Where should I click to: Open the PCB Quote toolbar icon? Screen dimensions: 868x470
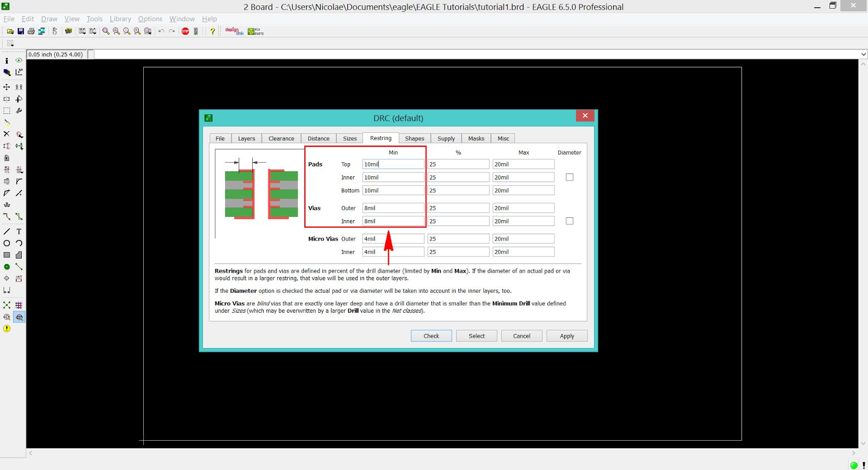click(x=256, y=31)
